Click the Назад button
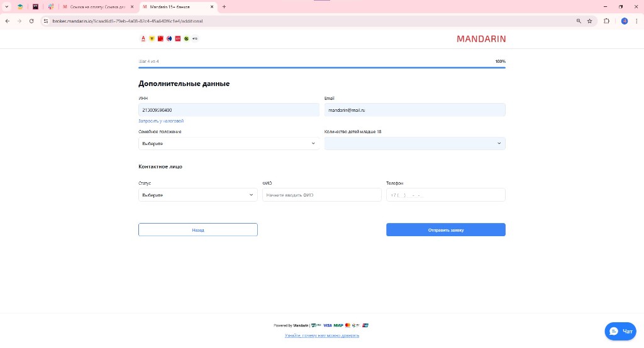Screen dimensions: 644x348 (x=197, y=230)
